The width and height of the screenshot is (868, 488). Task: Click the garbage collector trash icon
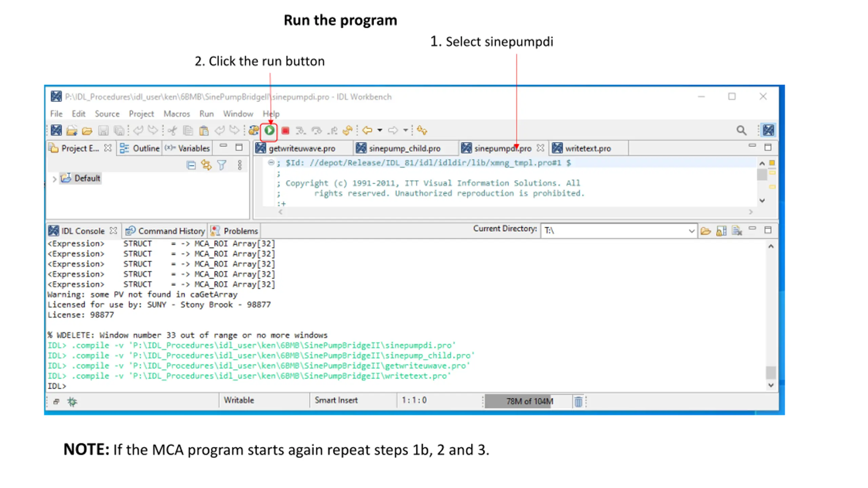578,402
